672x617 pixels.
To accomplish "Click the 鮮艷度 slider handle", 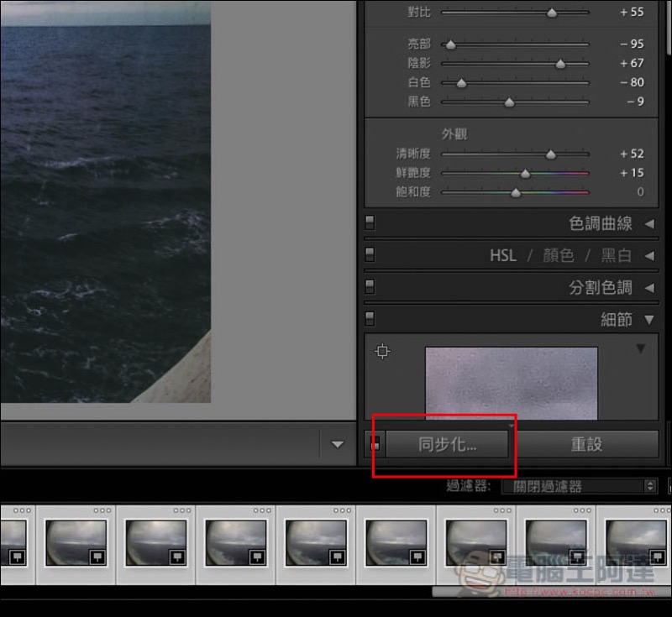I will [x=526, y=174].
